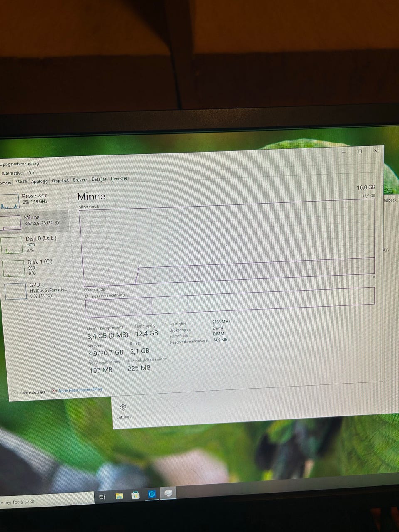399x532 pixels.
Task: Open the Alternativer menu
Action: 12,173
